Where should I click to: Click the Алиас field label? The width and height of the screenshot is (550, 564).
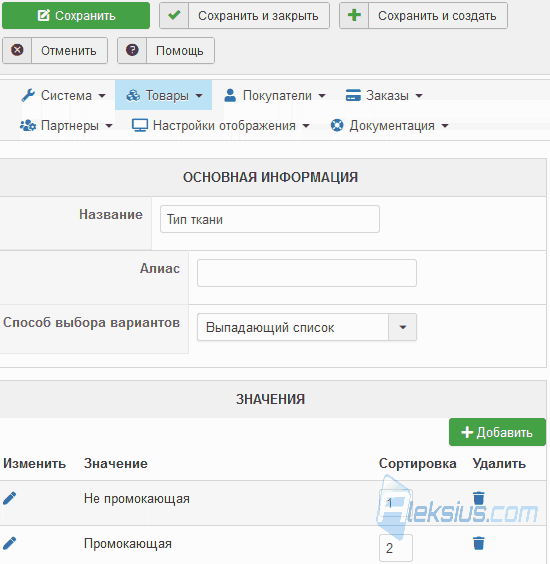[x=160, y=268]
